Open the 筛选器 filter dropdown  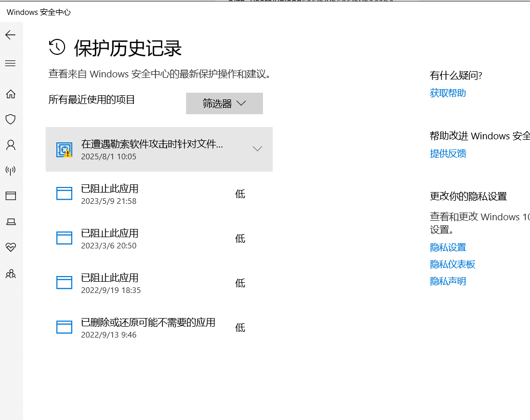tap(225, 103)
